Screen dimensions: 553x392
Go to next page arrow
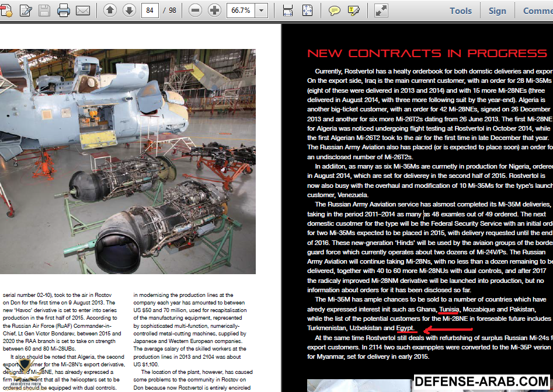pyautogui.click(x=129, y=10)
